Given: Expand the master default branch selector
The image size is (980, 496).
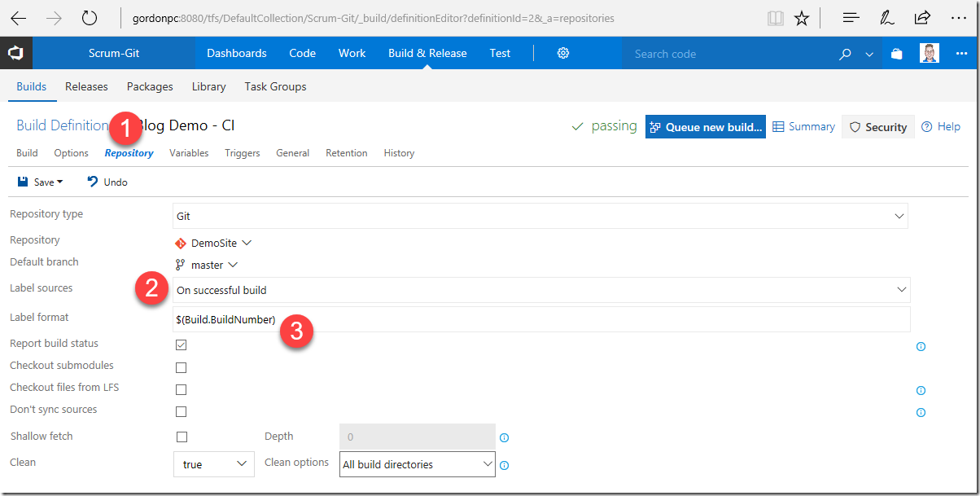Looking at the screenshot, I should [x=207, y=265].
